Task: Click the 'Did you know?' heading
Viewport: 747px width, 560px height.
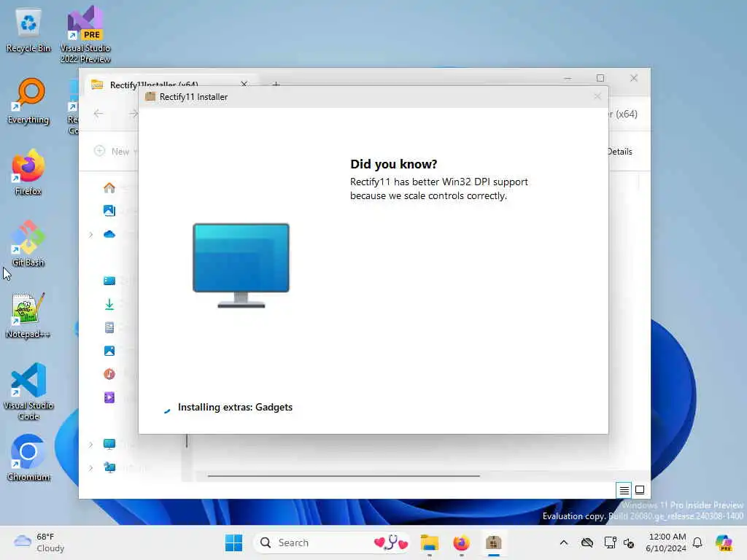Action: click(x=393, y=164)
